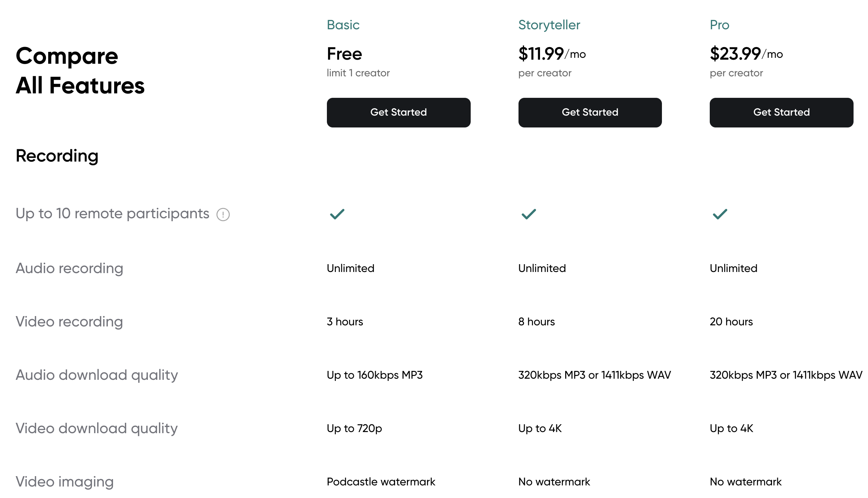868x498 pixels.
Task: Click the Pro plan checkmark icon
Action: click(x=720, y=214)
